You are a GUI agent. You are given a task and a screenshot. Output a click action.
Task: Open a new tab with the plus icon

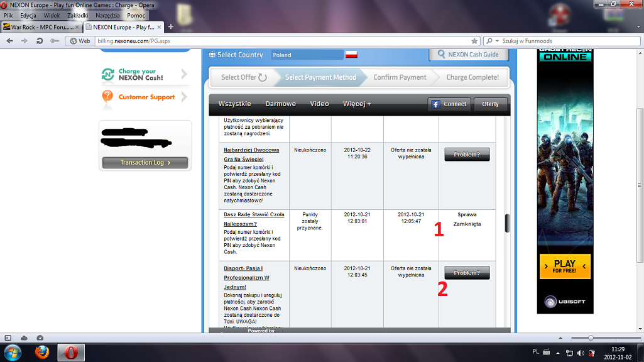(x=171, y=26)
